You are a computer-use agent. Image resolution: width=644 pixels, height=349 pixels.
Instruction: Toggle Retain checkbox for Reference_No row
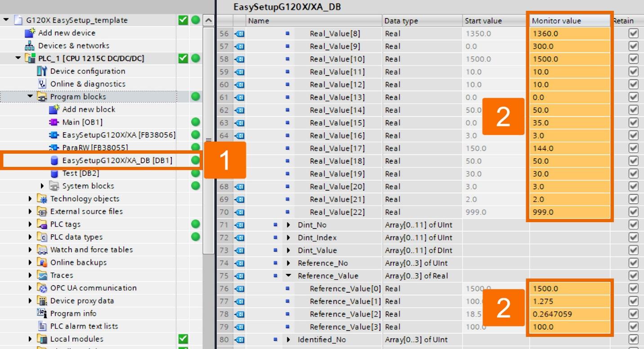(634, 263)
